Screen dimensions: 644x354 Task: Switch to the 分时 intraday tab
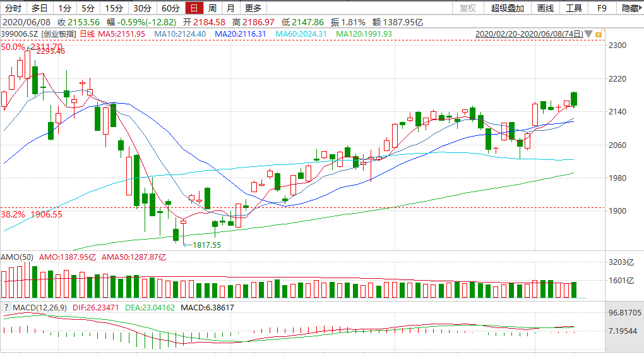pyautogui.click(x=13, y=8)
